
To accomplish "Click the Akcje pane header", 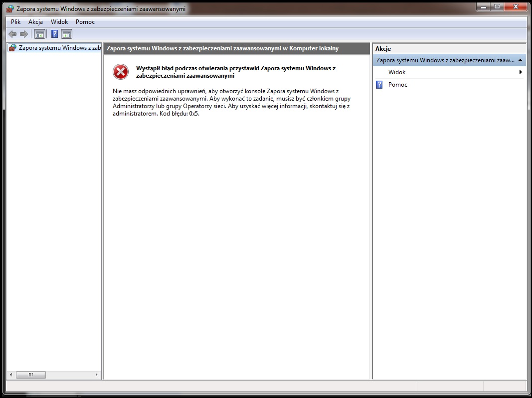I will (449, 48).
